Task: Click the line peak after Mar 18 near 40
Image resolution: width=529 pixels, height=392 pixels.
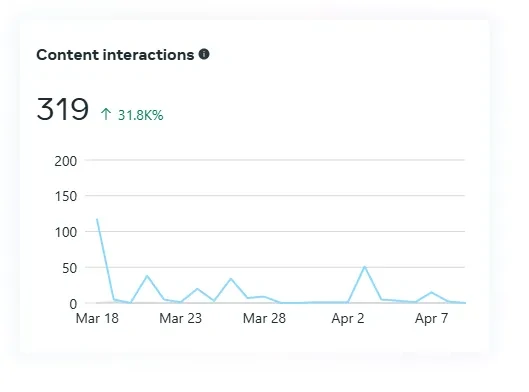Action: (x=147, y=276)
